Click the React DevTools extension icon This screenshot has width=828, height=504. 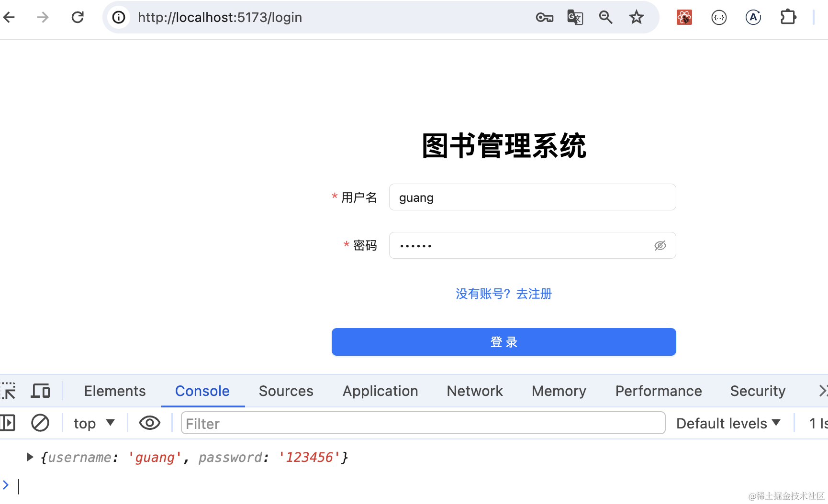click(x=684, y=18)
